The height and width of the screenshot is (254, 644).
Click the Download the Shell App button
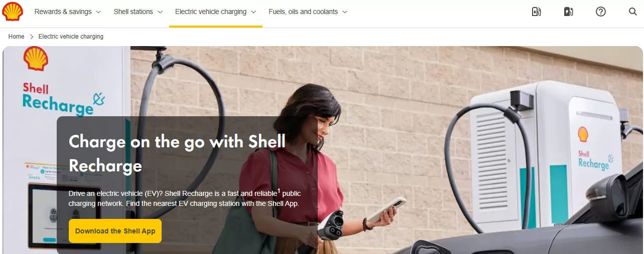pyautogui.click(x=115, y=231)
